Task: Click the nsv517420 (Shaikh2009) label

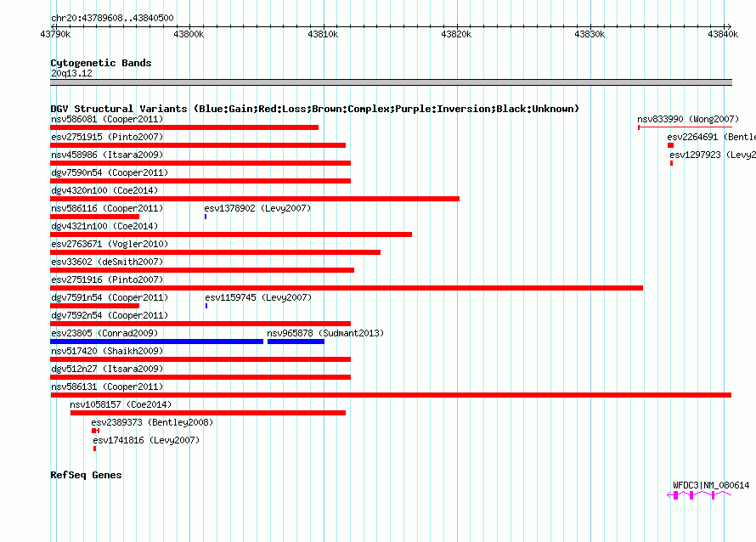Action: [x=107, y=351]
